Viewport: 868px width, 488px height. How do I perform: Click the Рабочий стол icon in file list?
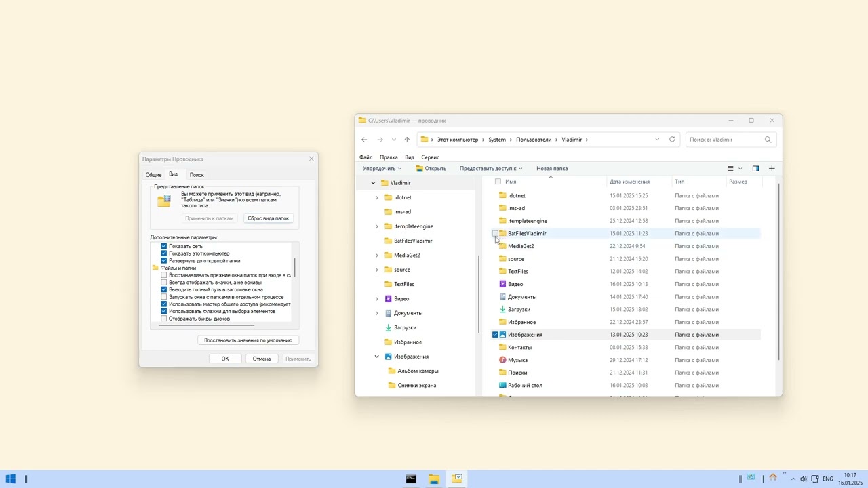click(x=502, y=386)
